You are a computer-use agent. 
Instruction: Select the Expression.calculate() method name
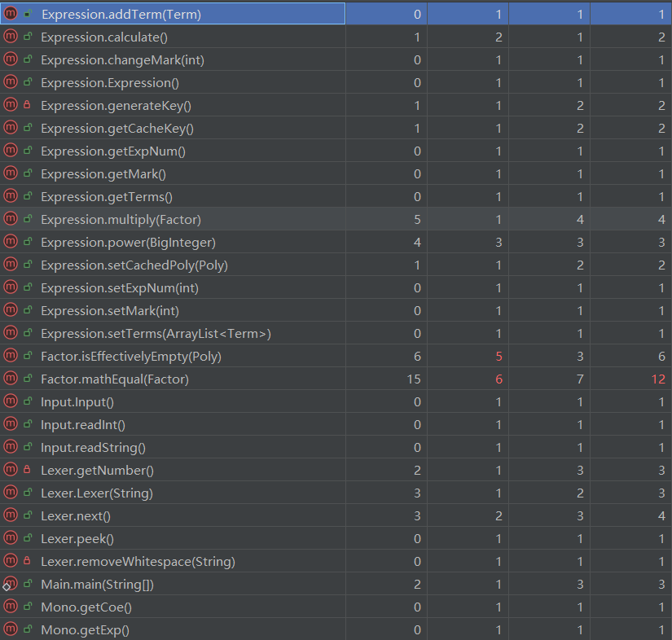pyautogui.click(x=104, y=37)
